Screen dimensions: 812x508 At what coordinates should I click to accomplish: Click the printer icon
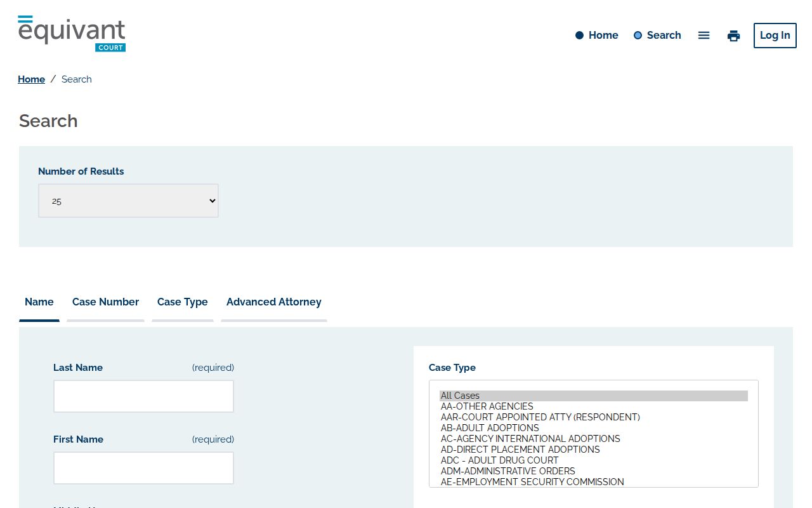733,36
